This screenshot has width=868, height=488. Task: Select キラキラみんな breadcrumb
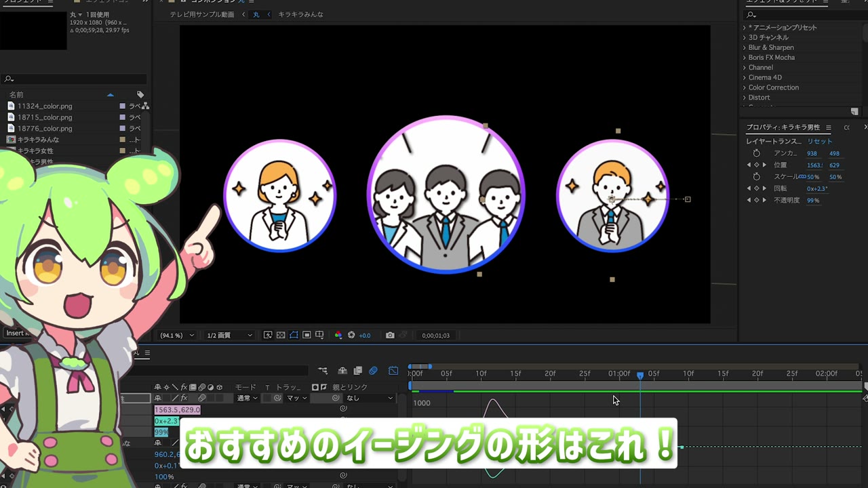[x=300, y=14]
